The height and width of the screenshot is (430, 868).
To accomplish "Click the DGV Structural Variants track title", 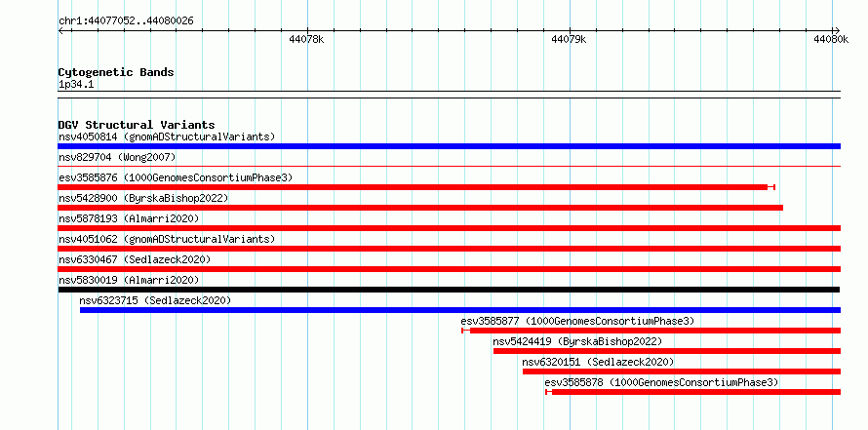I will click(137, 125).
